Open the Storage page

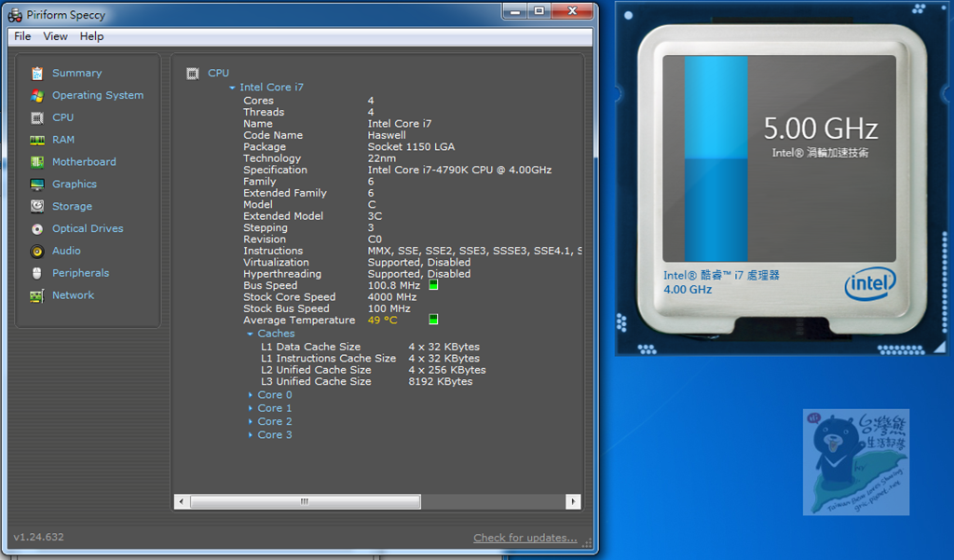[72, 206]
